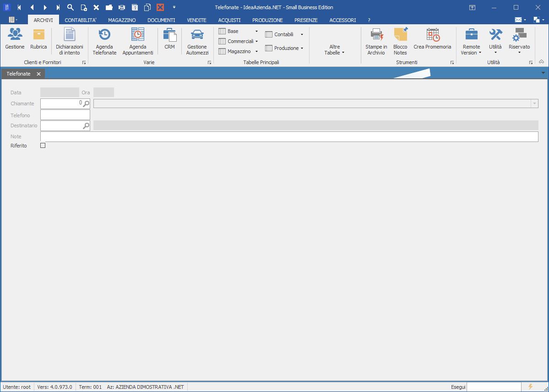Switch to PRODUZIONE ribbon tab
The image size is (549, 392).
267,20
